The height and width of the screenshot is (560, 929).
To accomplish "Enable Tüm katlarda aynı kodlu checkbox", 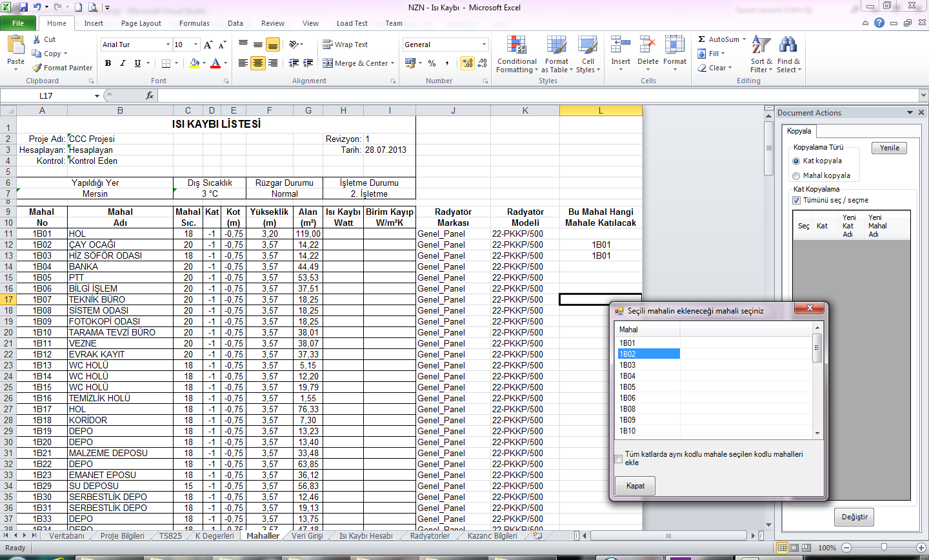I will (x=619, y=459).
